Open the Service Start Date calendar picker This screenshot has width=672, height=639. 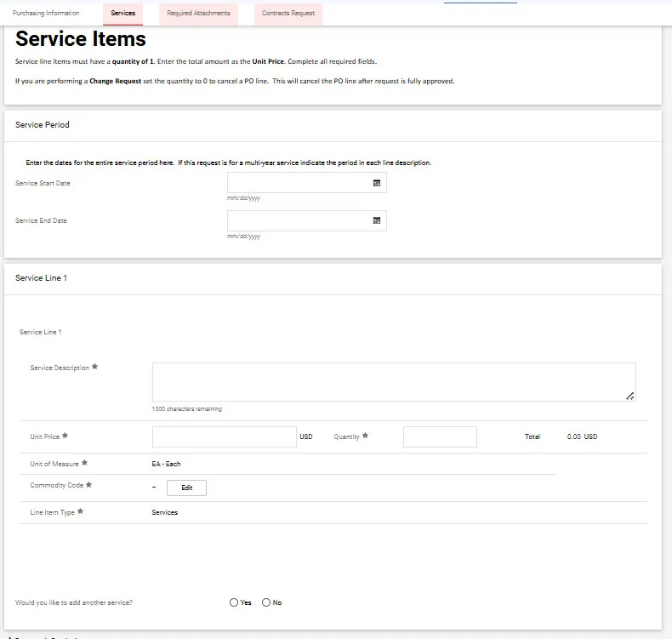coord(377,183)
